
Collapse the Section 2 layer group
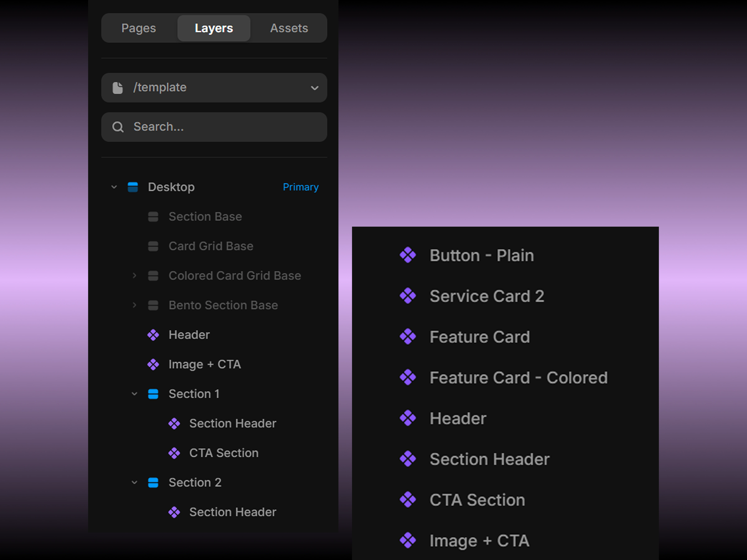point(134,483)
